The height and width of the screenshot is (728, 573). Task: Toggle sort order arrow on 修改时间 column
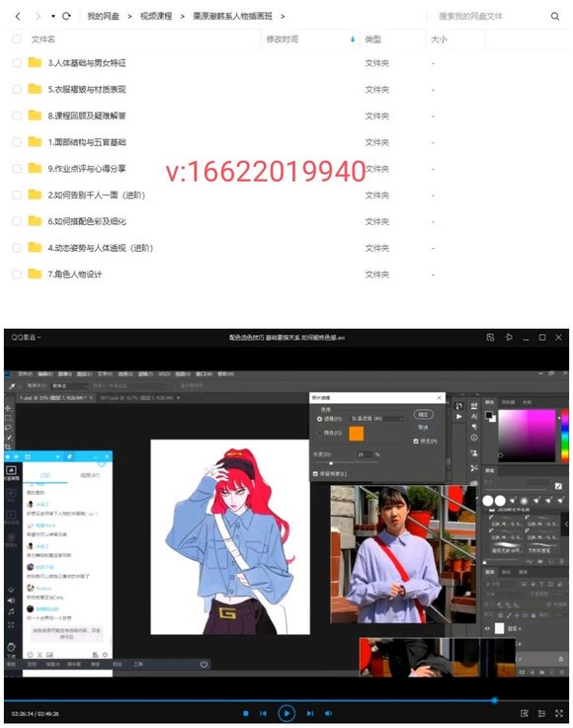(353, 40)
